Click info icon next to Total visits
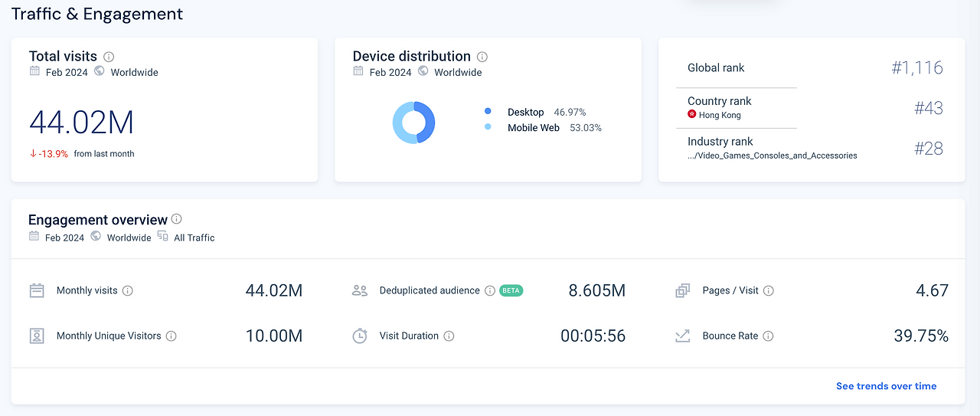This screenshot has height=416, width=980. [x=109, y=57]
